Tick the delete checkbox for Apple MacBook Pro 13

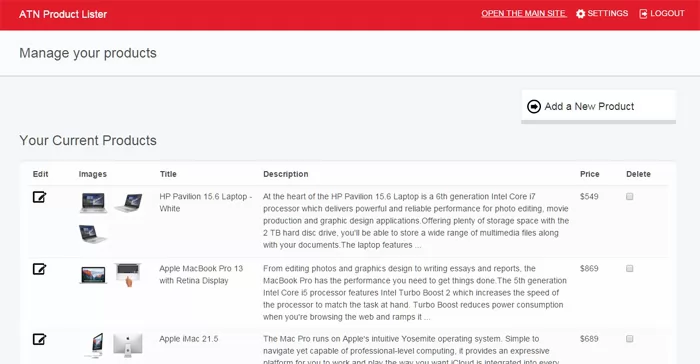pos(629,268)
